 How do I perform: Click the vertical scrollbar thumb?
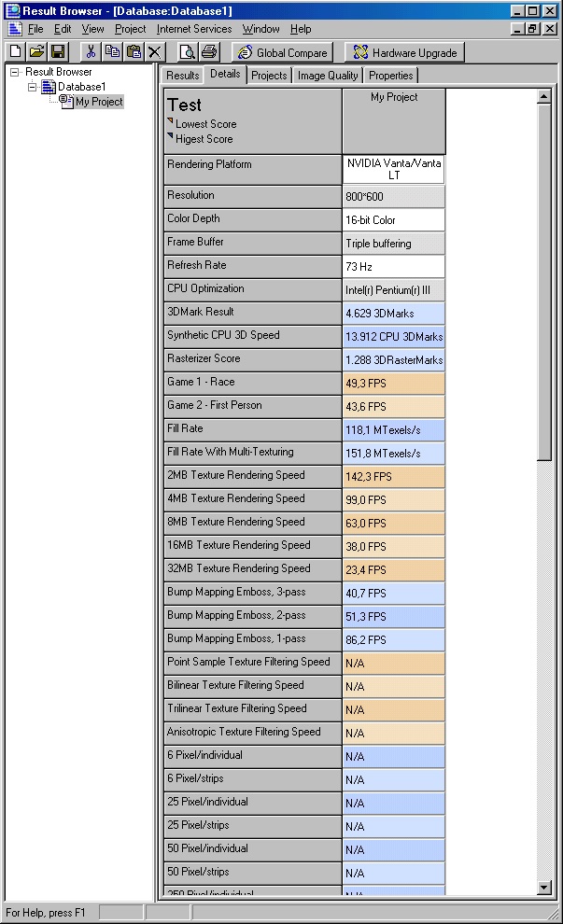544,282
